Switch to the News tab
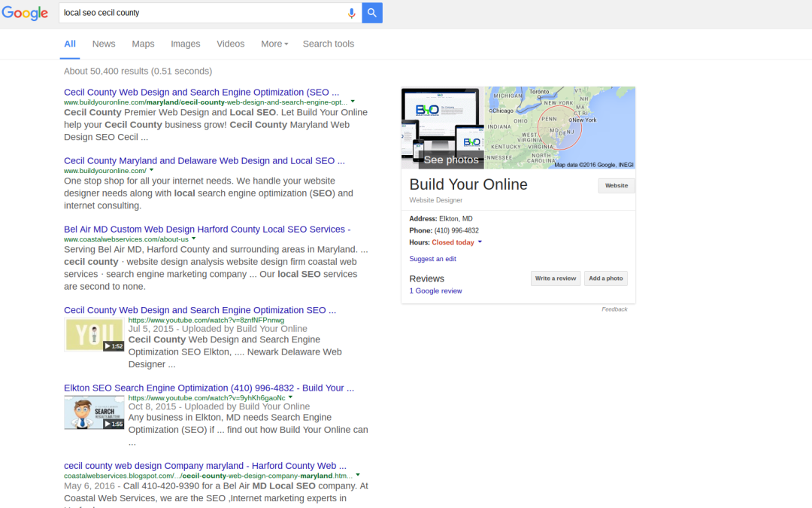Screen dimensions: 812x508 click(x=104, y=44)
